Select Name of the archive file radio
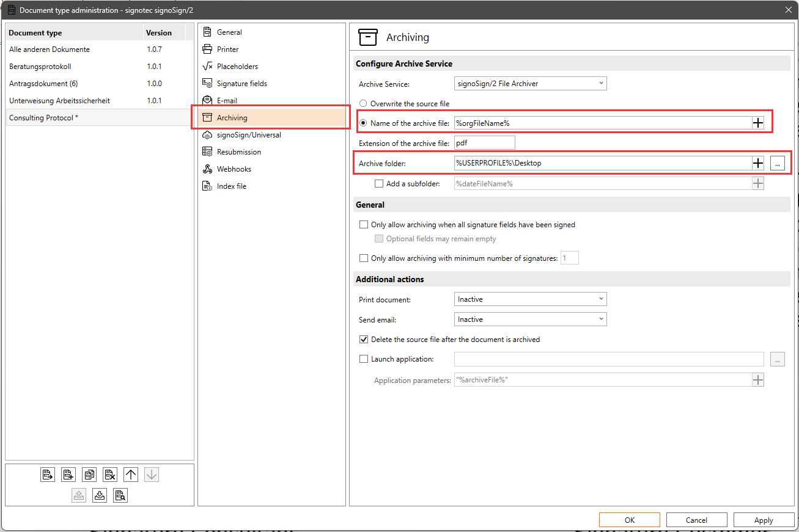Viewport: 799px width, 532px height. [x=364, y=123]
